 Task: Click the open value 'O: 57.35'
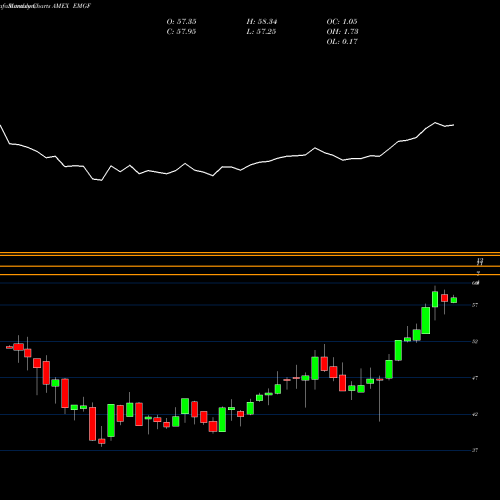(x=181, y=22)
